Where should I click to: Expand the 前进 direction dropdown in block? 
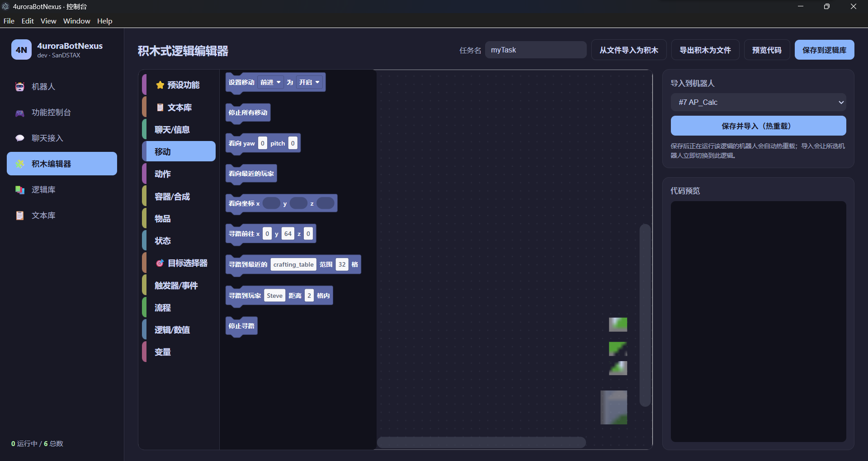(x=270, y=82)
